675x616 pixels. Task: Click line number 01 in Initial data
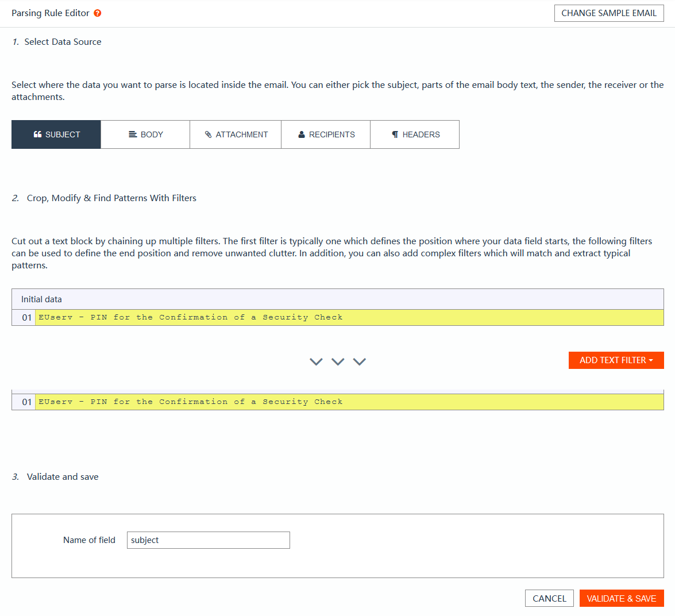(26, 318)
